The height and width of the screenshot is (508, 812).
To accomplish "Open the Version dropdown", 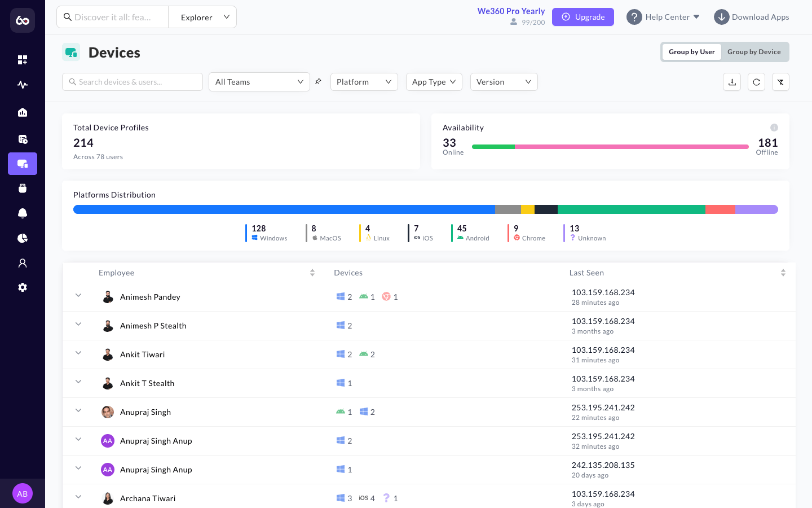I will 504,82.
